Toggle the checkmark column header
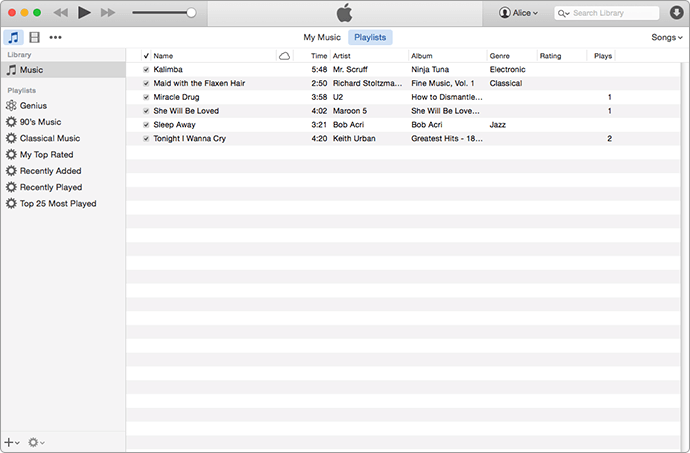Screen dimensions: 690x453 (146, 56)
